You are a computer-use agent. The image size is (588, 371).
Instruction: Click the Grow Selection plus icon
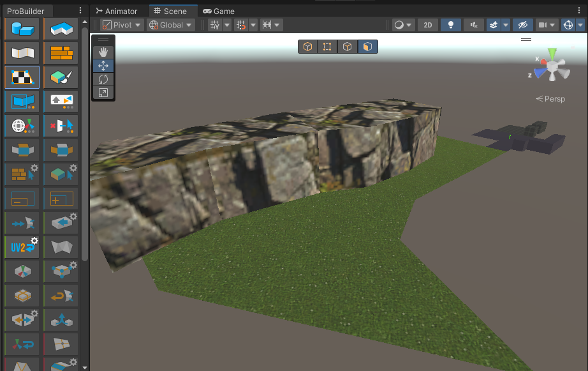pyautogui.click(x=61, y=199)
